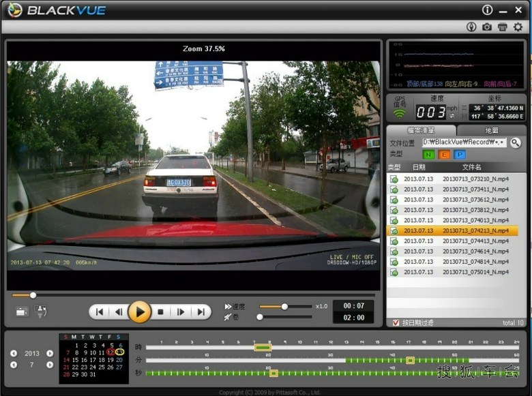Switch to the map tab
This screenshot has width=532, height=396.
[x=492, y=130]
